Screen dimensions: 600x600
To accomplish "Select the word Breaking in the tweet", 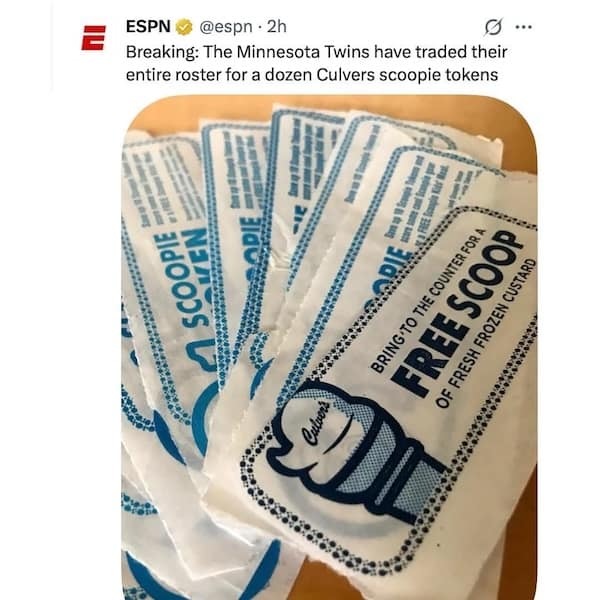I will tap(162, 52).
